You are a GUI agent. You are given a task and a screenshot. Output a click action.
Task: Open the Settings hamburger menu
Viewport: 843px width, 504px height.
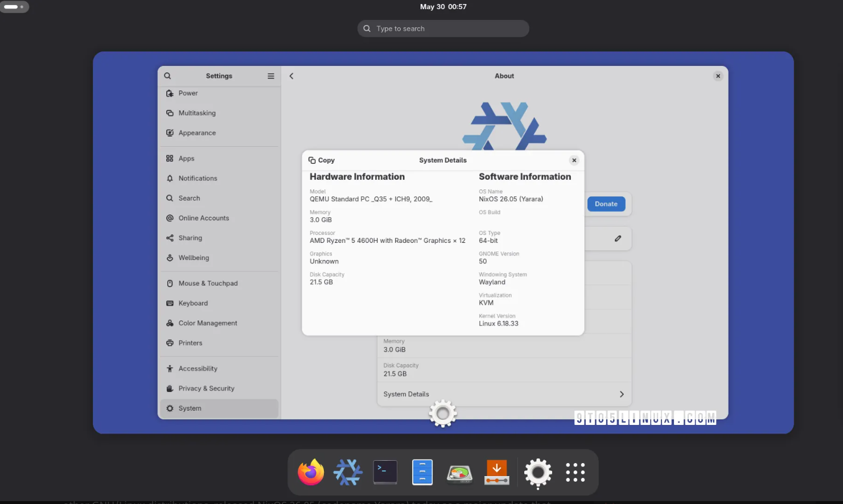click(x=271, y=76)
